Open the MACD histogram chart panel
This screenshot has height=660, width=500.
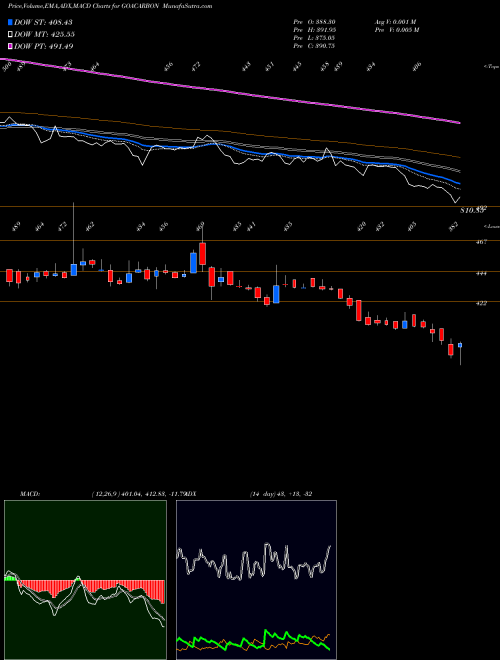click(85, 580)
